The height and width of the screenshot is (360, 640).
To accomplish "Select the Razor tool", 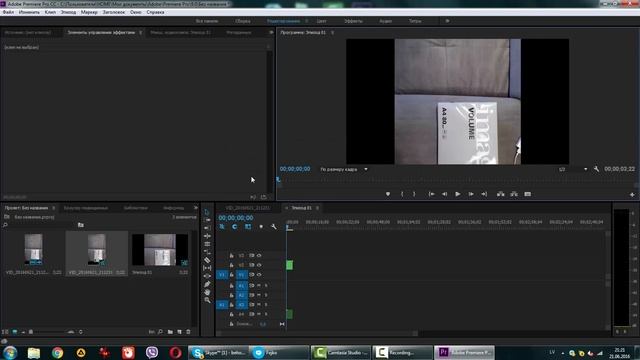I will 207,260.
